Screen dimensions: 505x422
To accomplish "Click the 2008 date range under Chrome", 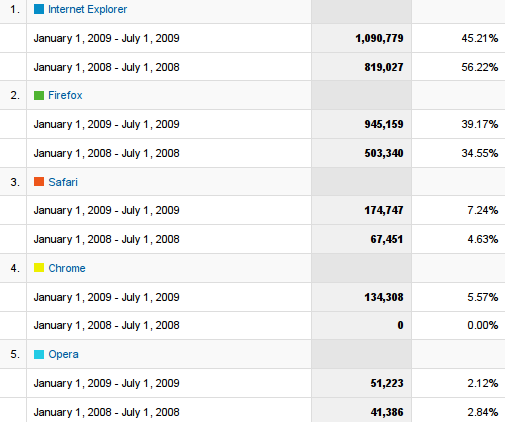I will point(106,325).
